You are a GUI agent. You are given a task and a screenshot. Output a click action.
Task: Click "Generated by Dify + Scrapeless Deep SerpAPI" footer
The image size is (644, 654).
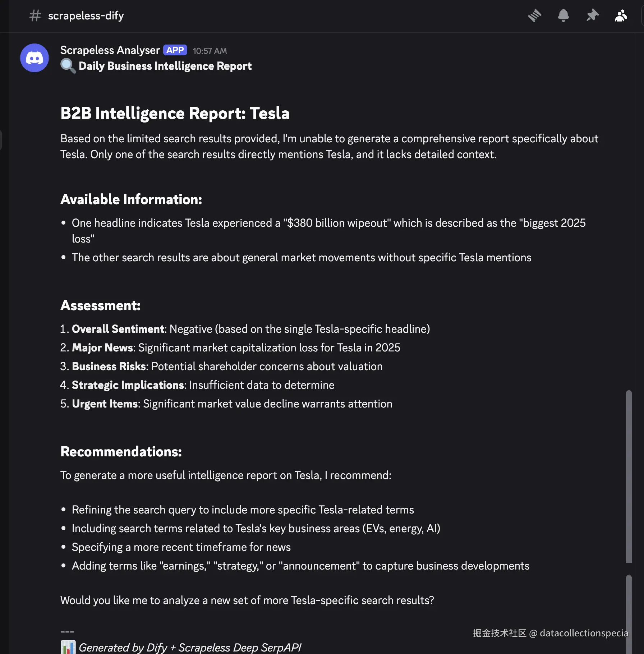point(190,648)
